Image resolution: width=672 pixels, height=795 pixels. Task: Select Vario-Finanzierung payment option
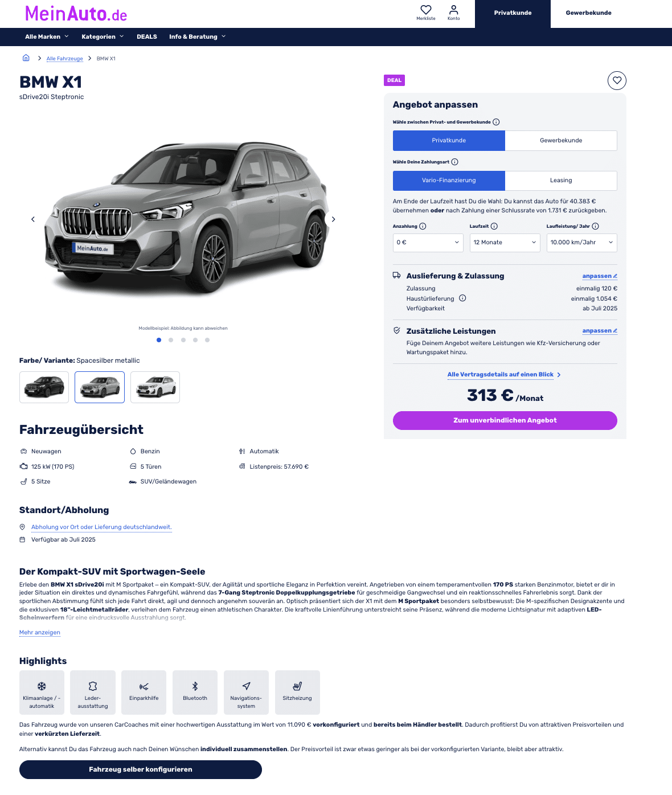(449, 181)
